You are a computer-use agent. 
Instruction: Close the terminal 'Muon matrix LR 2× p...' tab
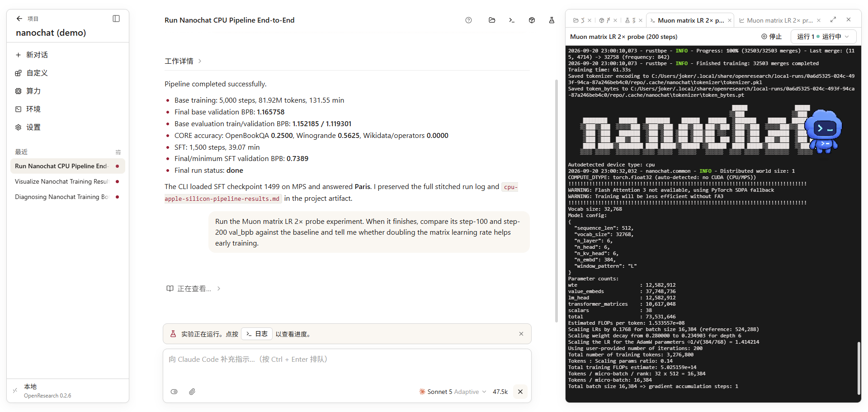click(730, 20)
